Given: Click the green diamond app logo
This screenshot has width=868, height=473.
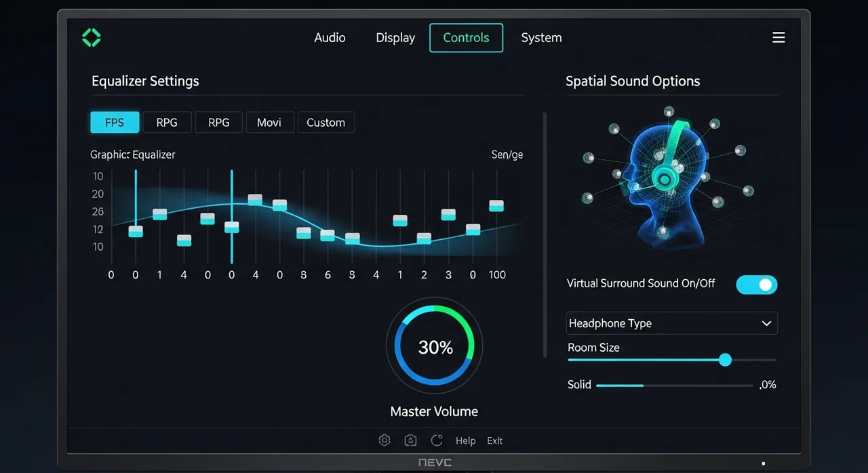Looking at the screenshot, I should [91, 37].
